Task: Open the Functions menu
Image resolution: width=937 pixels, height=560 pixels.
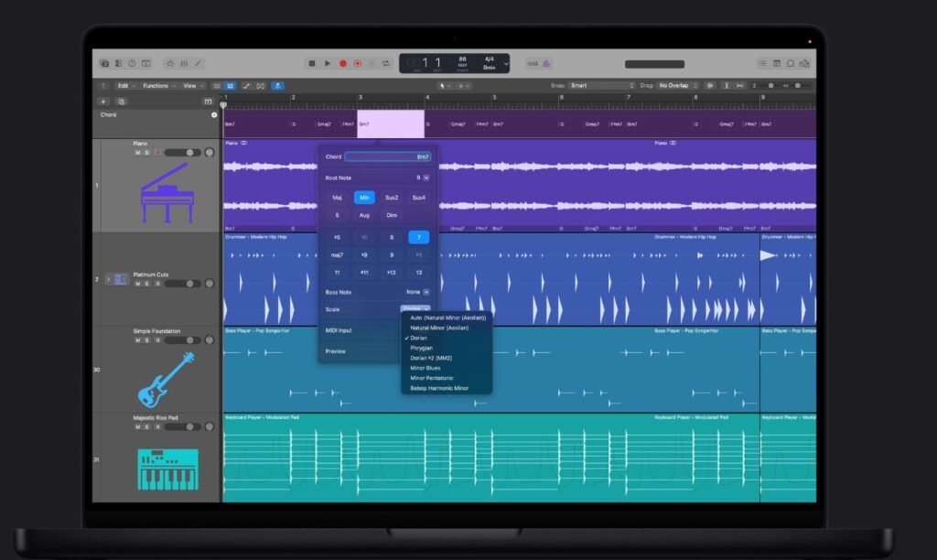Action: coord(157,85)
